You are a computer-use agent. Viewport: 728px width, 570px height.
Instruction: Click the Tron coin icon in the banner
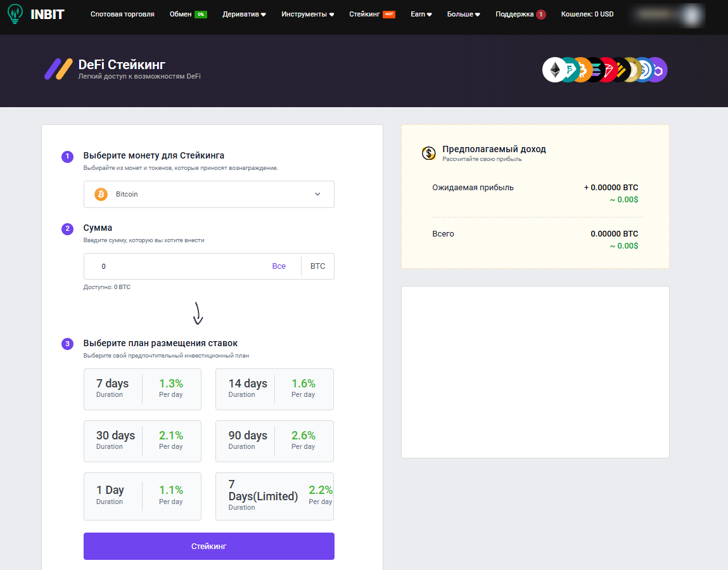pos(609,70)
